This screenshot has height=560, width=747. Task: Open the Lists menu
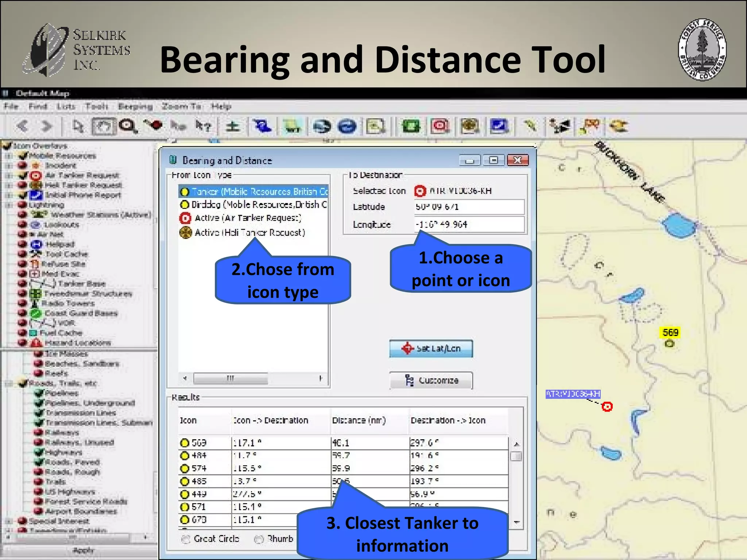coord(66,106)
